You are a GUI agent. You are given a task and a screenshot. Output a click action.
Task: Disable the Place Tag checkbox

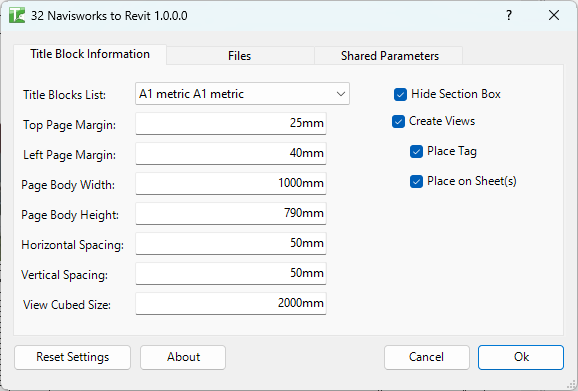pos(416,151)
